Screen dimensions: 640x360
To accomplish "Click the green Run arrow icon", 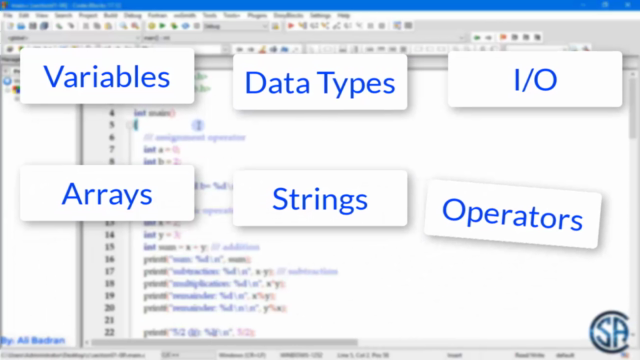I will 162,26.
